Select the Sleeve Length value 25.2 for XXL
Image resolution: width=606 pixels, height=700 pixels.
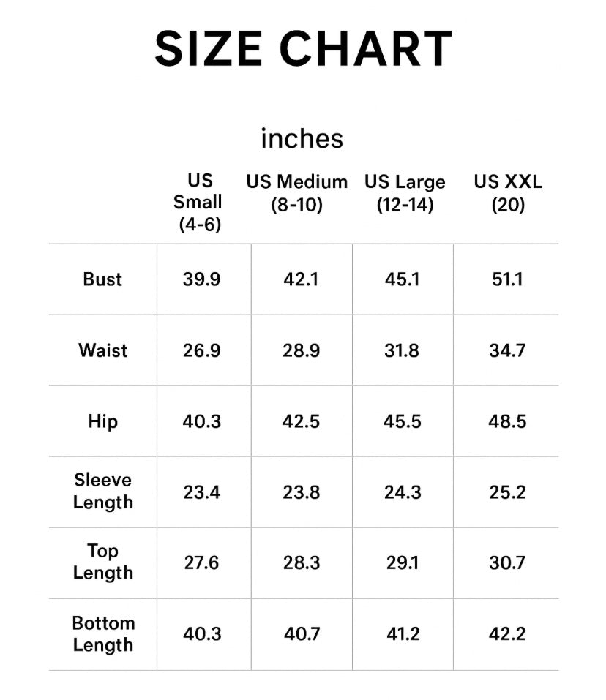pos(507,492)
